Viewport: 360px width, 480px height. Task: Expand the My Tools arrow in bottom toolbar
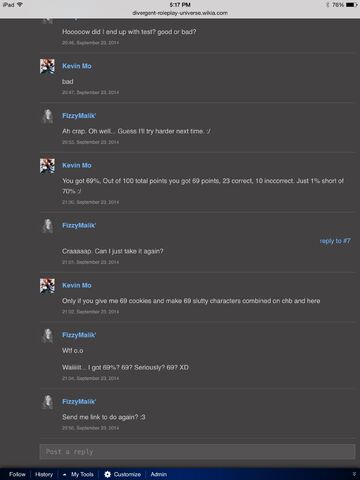(65, 474)
